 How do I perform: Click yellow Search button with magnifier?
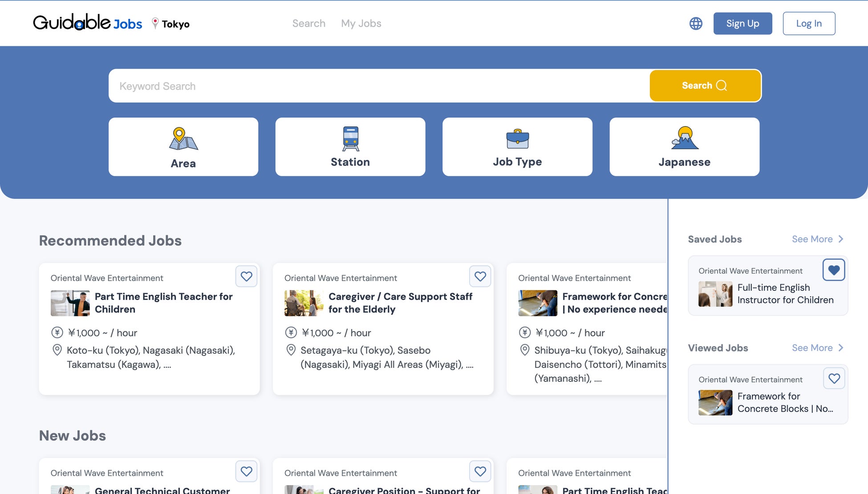coord(705,86)
